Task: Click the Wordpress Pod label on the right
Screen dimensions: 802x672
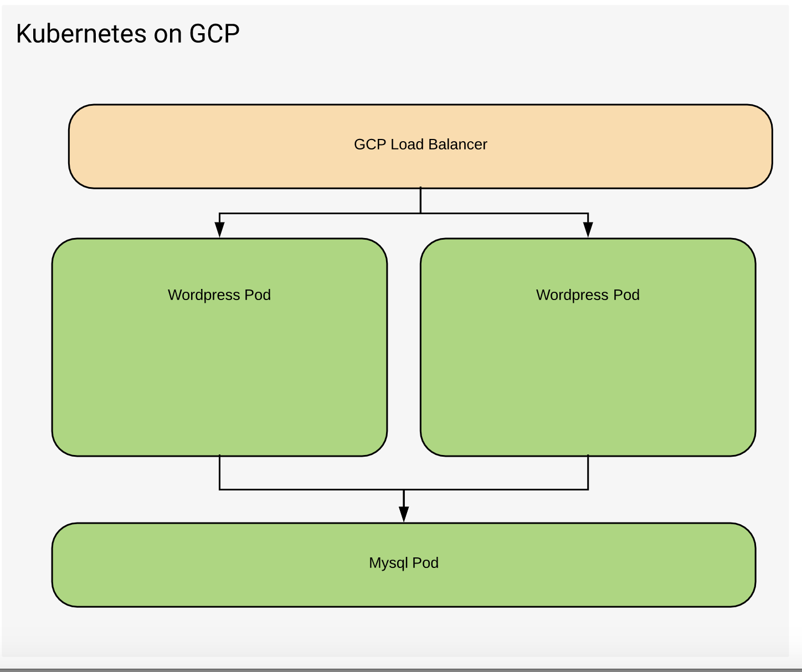Action: tap(588, 295)
